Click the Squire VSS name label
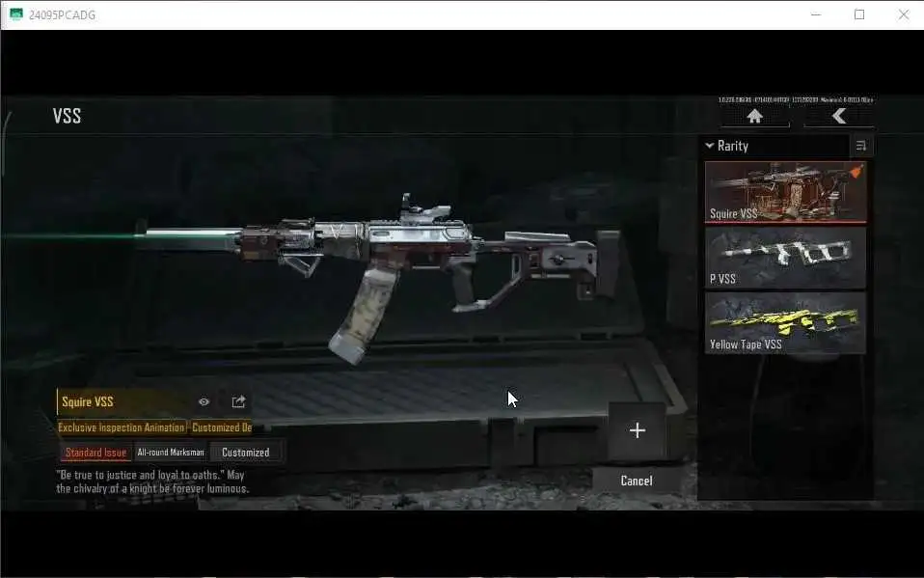924x578 pixels. pos(88,401)
